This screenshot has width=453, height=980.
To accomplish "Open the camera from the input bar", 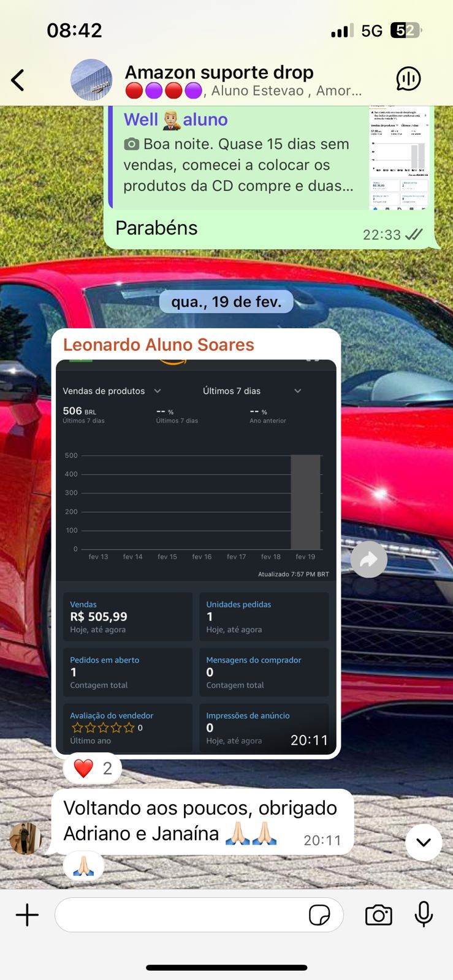I will coord(379,915).
